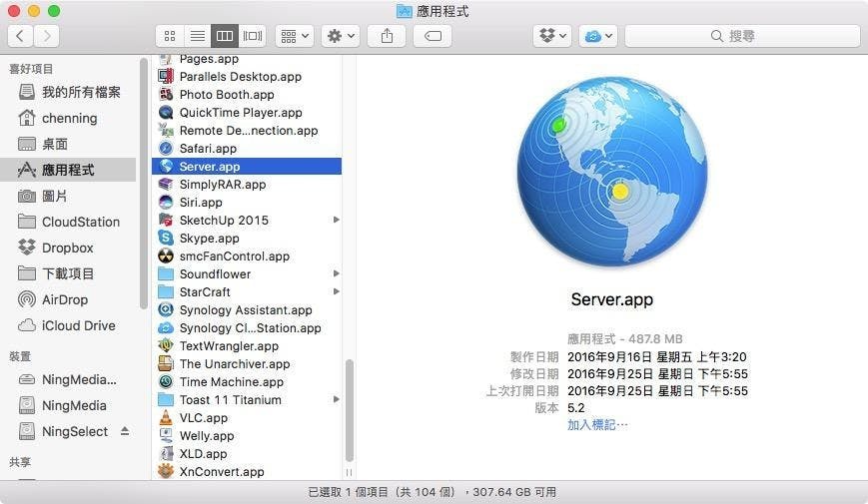Click the sidebar scrollbar thumb

click(x=144, y=183)
